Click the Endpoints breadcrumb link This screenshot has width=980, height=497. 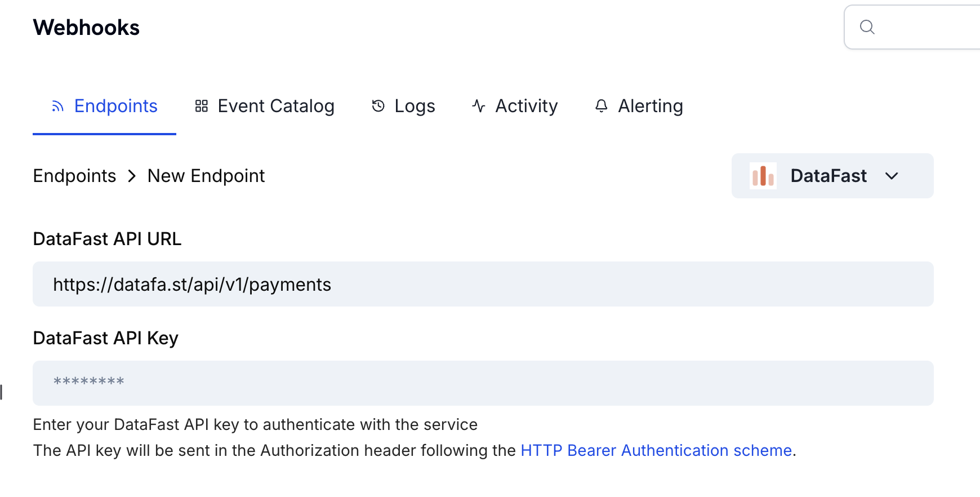click(74, 176)
